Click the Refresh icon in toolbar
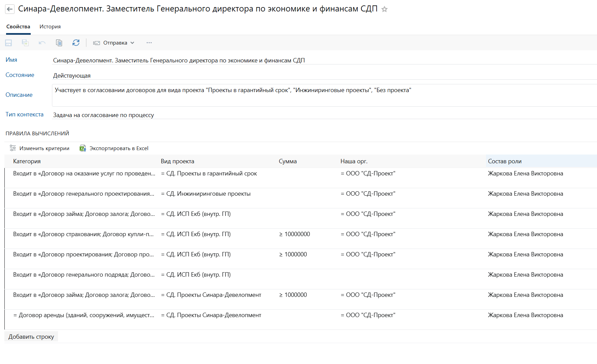The width and height of the screenshot is (597, 364). pyautogui.click(x=76, y=43)
